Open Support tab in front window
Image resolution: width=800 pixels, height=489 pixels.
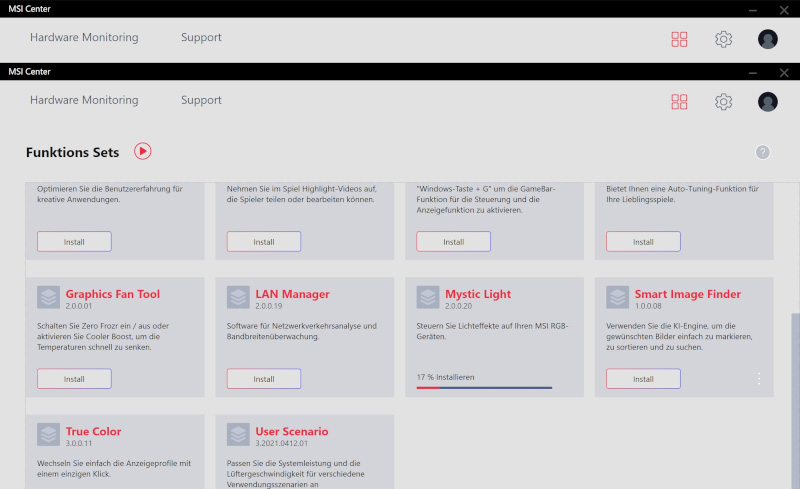tap(201, 100)
